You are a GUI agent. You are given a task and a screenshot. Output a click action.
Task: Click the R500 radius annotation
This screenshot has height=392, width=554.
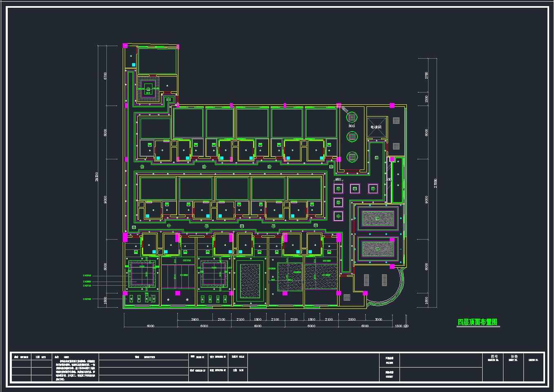(344, 110)
